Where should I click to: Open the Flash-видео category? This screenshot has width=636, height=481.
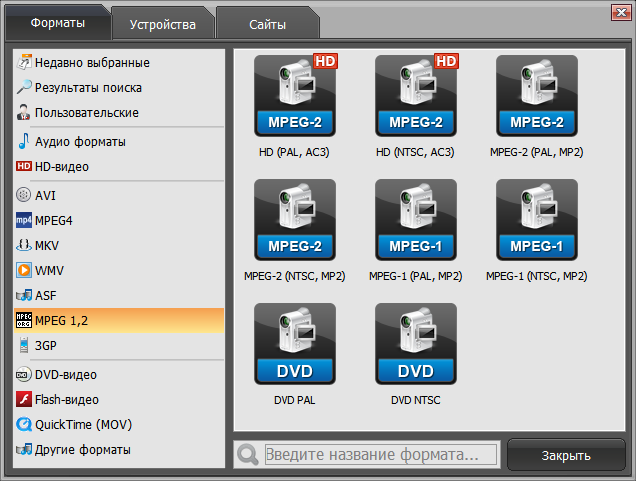[67, 399]
